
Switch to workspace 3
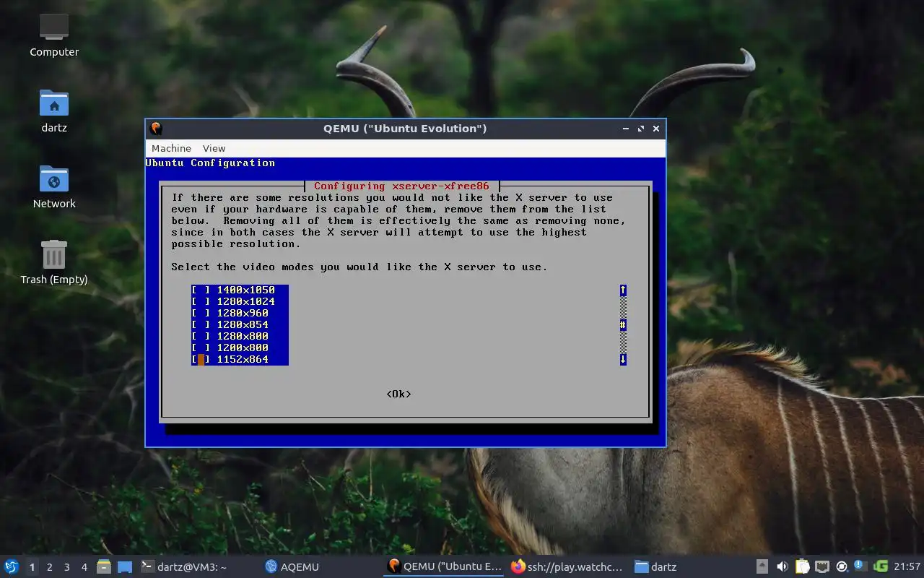(x=66, y=567)
